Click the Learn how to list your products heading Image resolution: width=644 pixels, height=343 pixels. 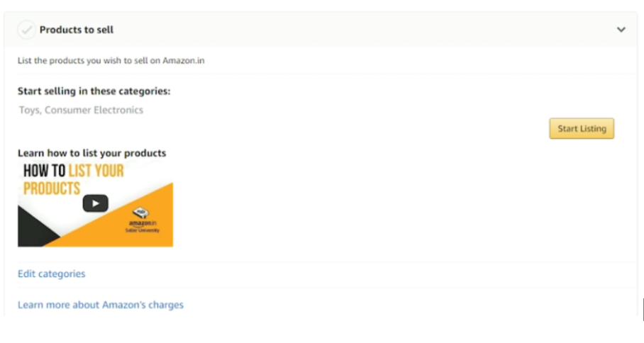[91, 153]
